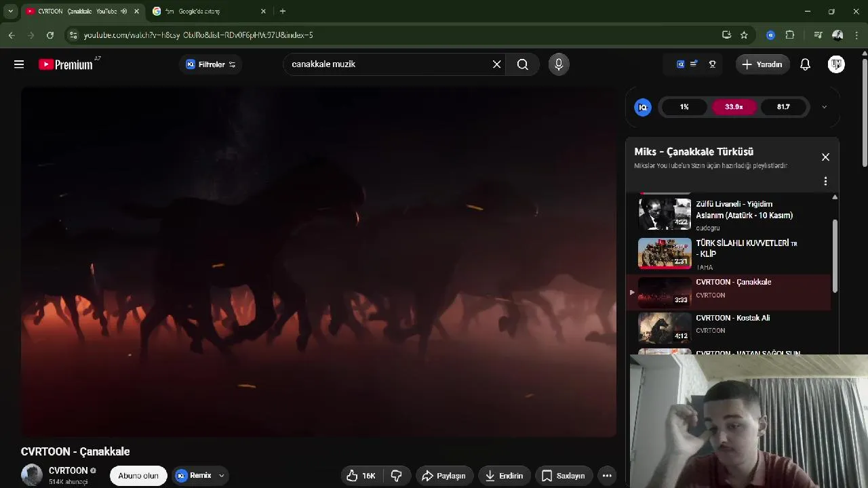Open CVRTOON channel avatar
This screenshot has width=868, height=488.
[32, 475]
